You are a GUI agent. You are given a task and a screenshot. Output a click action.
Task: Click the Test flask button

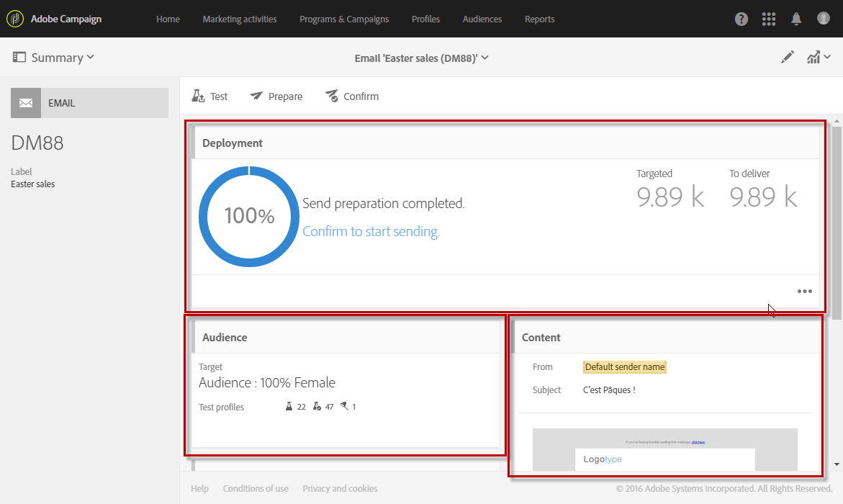click(x=209, y=96)
